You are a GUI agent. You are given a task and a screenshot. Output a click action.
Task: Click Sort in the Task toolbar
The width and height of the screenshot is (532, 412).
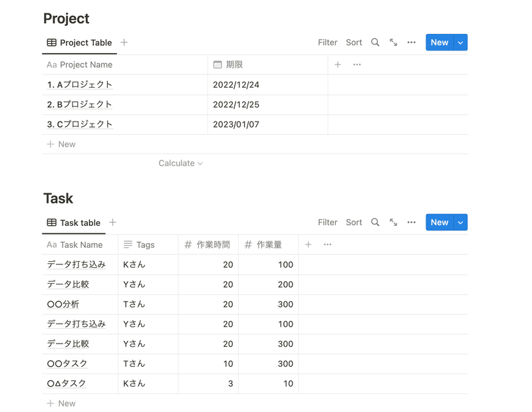pos(354,223)
